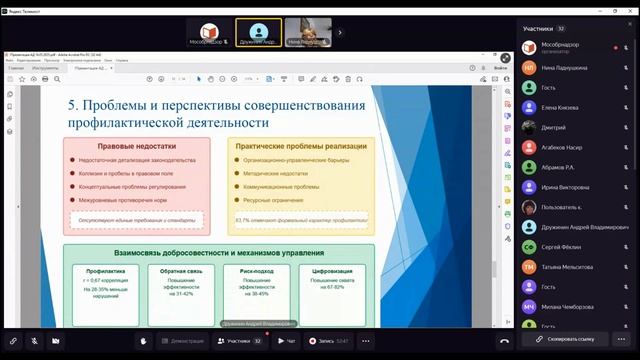Select Дружинин Андрей video thumbnail
Viewport: 640px width, 360px height.
point(259,33)
